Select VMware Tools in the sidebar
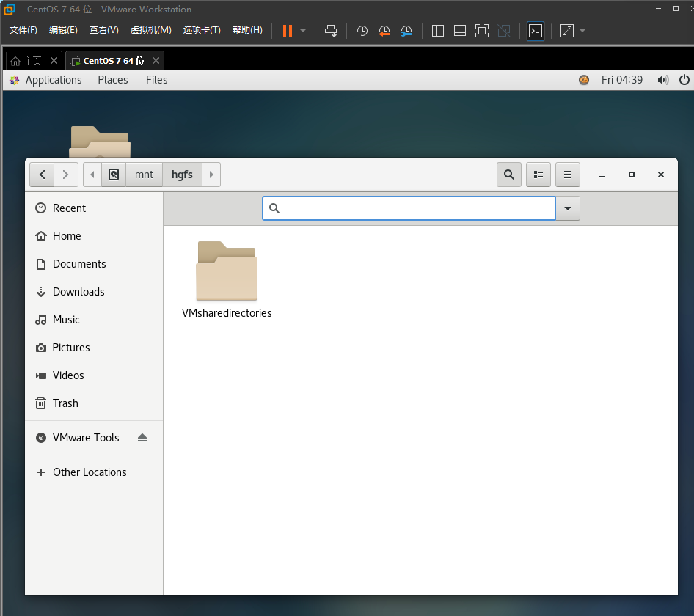This screenshot has width=694, height=616. click(x=86, y=438)
